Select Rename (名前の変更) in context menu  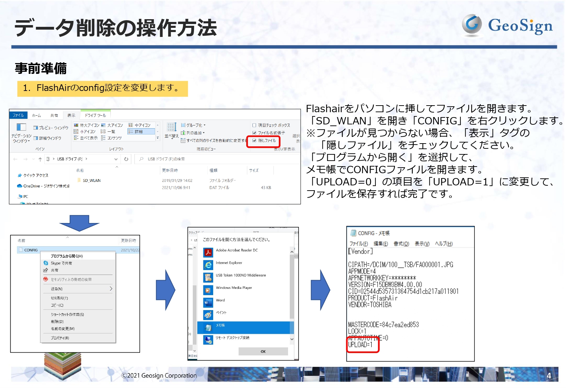pyautogui.click(x=78, y=329)
